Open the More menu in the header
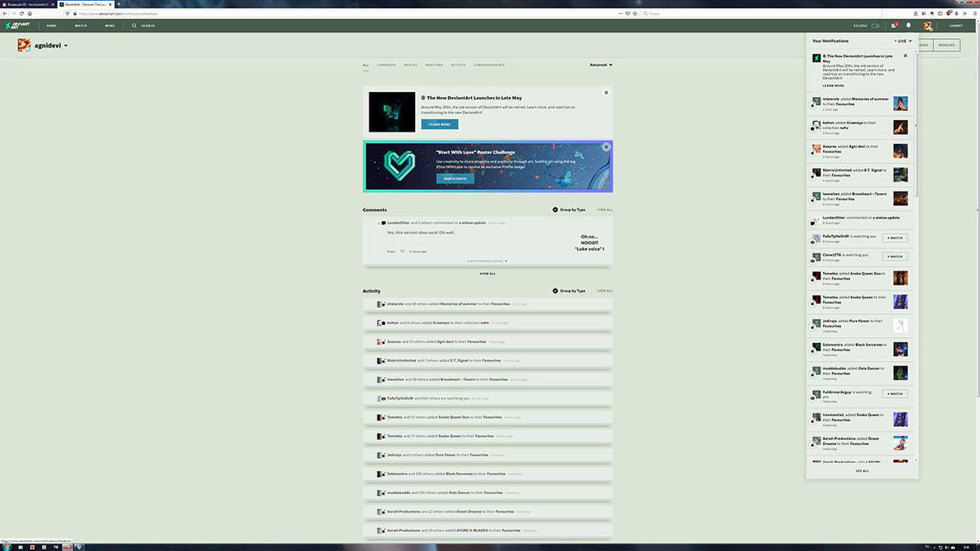The width and height of the screenshot is (980, 551). click(110, 25)
